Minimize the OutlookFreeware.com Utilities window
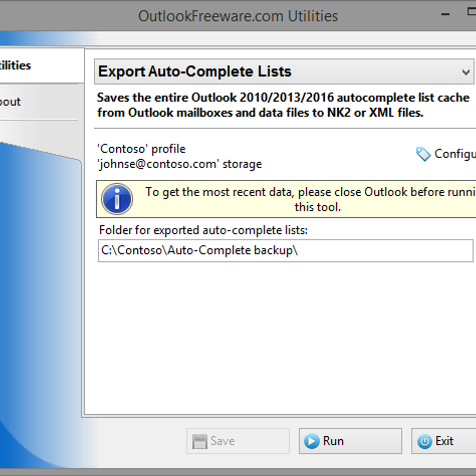This screenshot has height=476, width=476. pyautogui.click(x=445, y=15)
